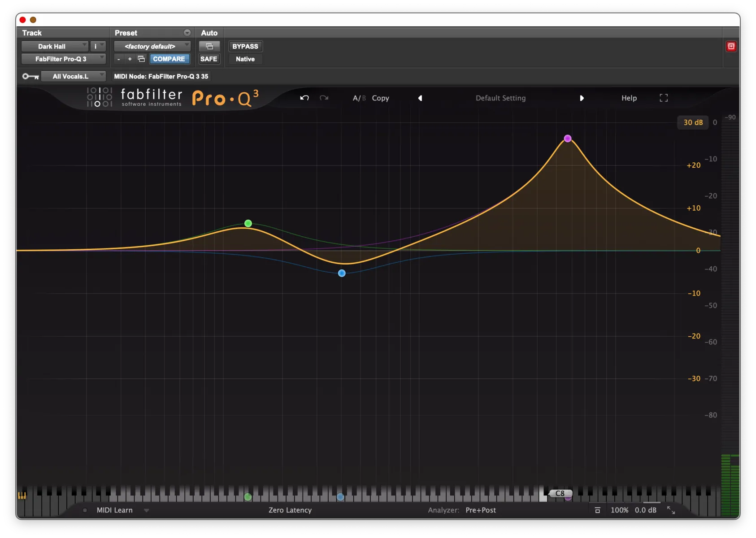Click the +20 gain scale label
Viewport: 756px width, 538px height.
(x=693, y=165)
